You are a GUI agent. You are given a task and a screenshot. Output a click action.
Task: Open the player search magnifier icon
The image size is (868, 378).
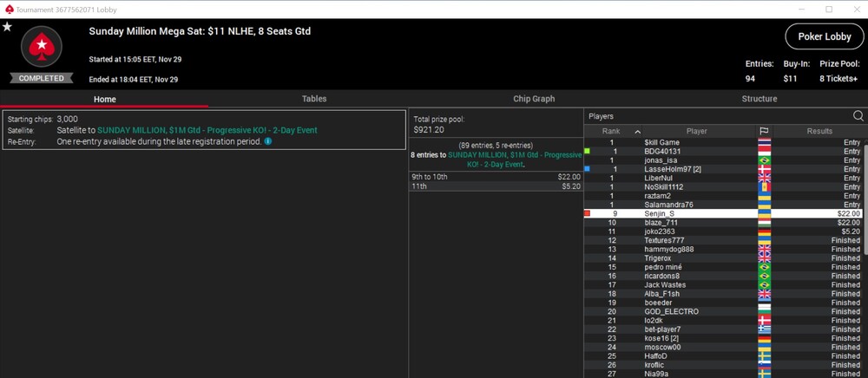click(x=858, y=115)
